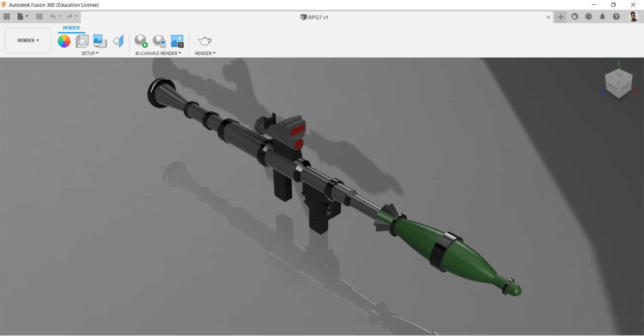Open the File menu icon

[20, 16]
